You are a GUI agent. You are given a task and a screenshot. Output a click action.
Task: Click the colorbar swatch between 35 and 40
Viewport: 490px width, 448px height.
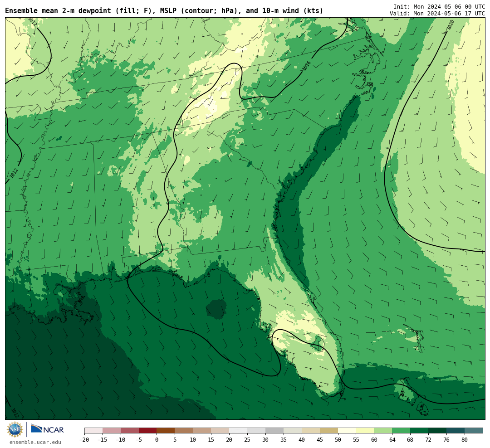pyautogui.click(x=293, y=431)
